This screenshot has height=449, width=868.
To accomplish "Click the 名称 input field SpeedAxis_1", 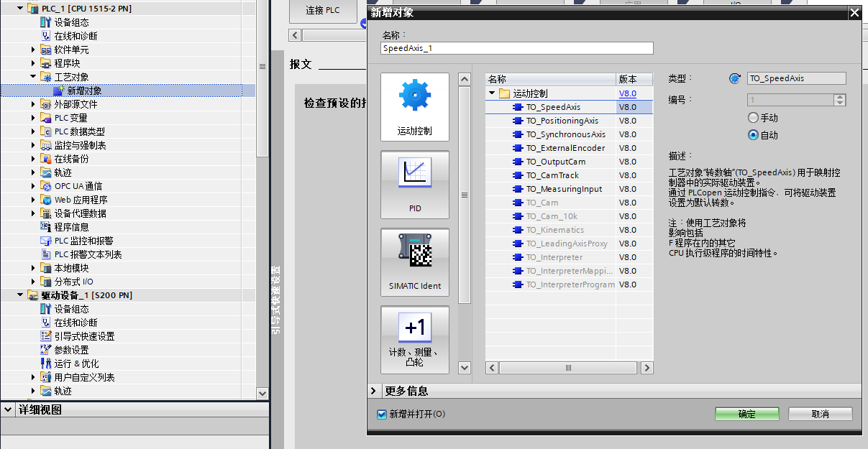I will 517,48.
